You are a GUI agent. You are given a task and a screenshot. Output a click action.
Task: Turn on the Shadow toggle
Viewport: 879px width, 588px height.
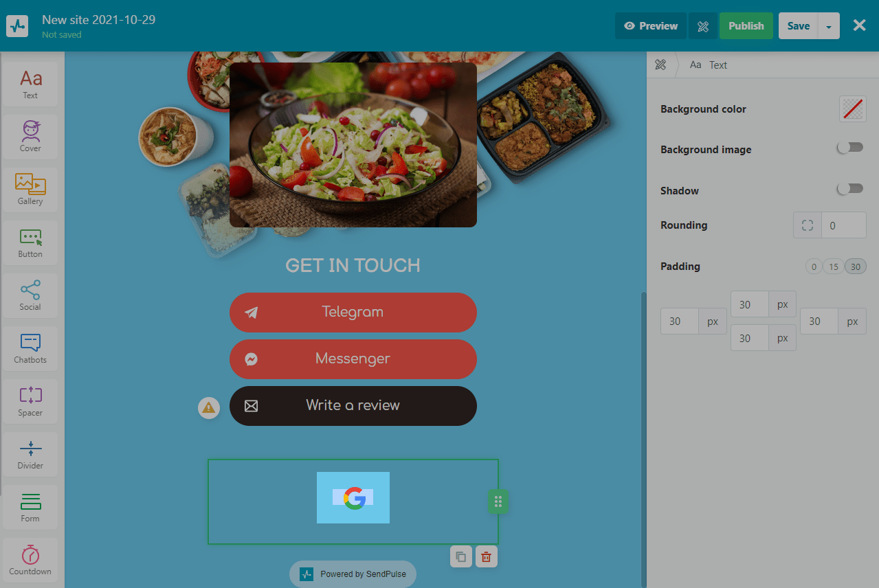[x=850, y=189]
